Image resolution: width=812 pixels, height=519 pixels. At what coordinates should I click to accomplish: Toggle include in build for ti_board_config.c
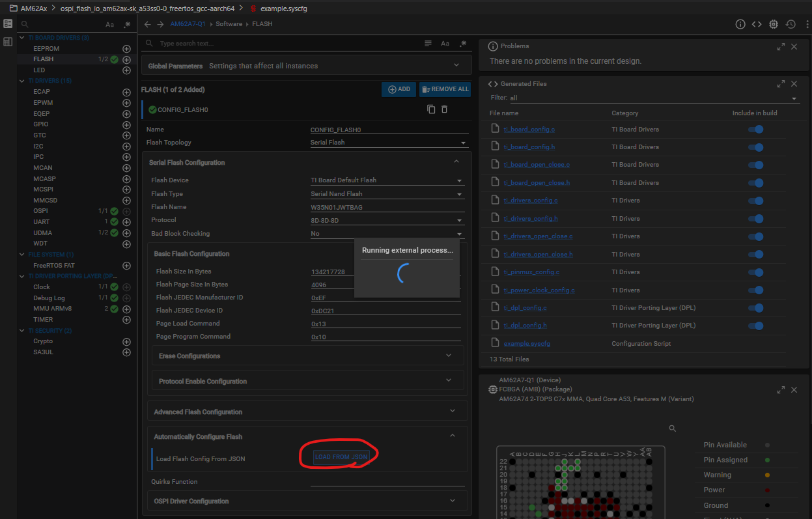755,130
